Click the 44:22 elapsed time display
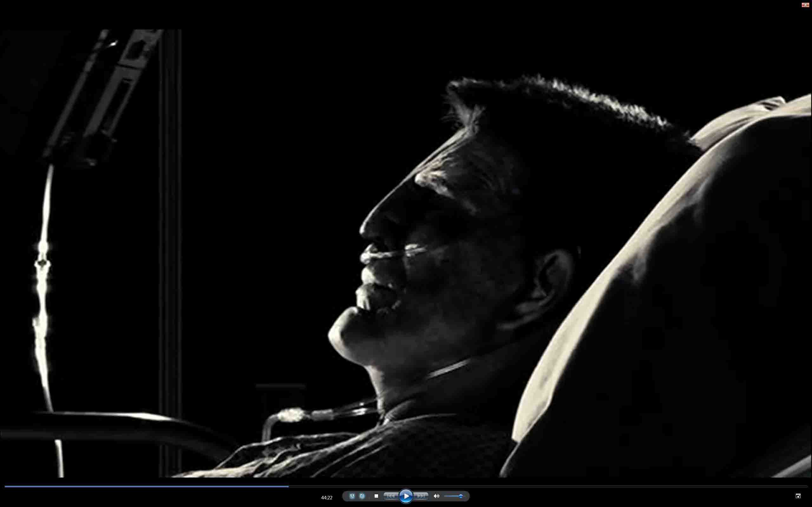The width and height of the screenshot is (812, 507). pos(326,497)
